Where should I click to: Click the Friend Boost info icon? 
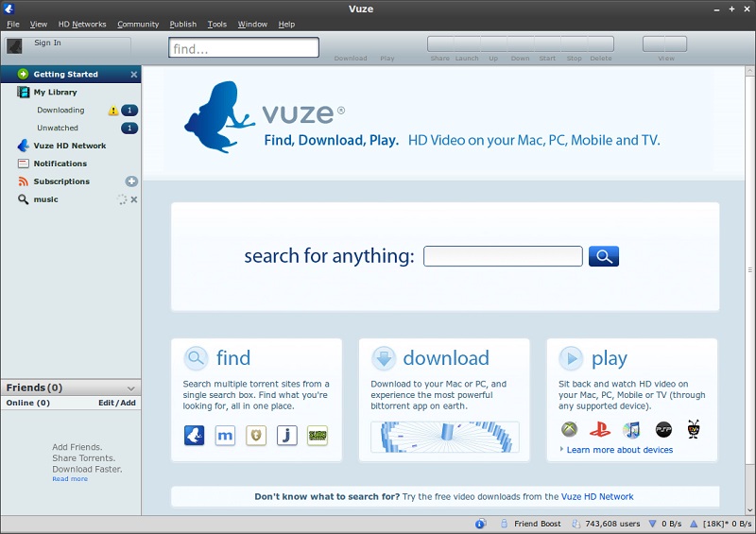pos(480,524)
